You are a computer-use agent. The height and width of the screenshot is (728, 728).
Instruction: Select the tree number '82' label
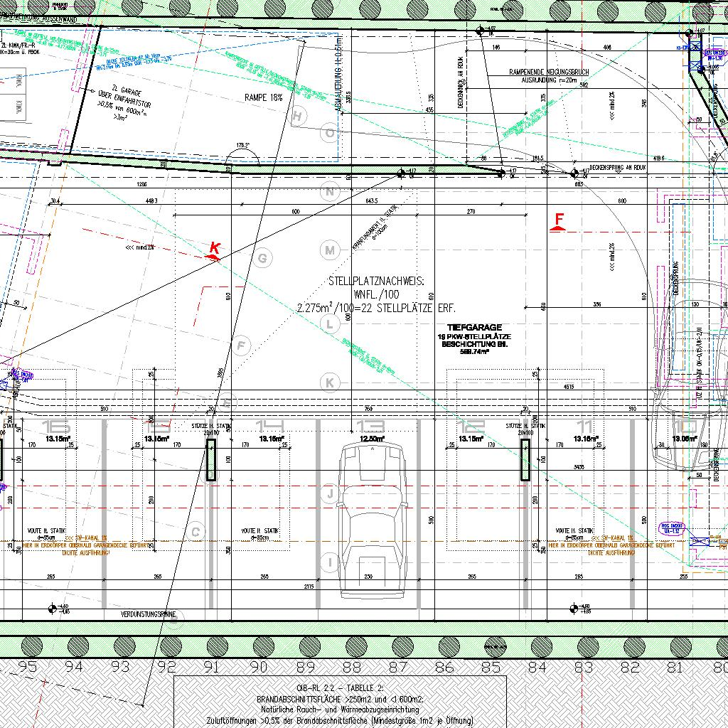[x=630, y=667]
